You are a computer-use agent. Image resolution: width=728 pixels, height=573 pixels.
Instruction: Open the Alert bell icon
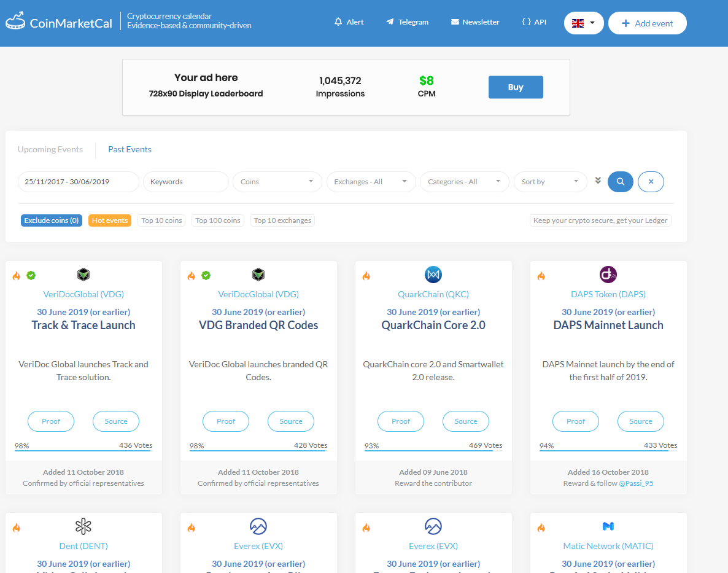tap(338, 22)
